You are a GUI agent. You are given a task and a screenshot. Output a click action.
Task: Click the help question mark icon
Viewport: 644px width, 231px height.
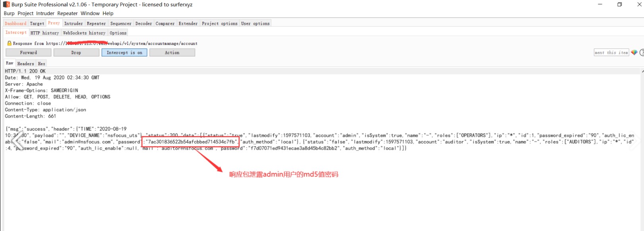(x=642, y=52)
